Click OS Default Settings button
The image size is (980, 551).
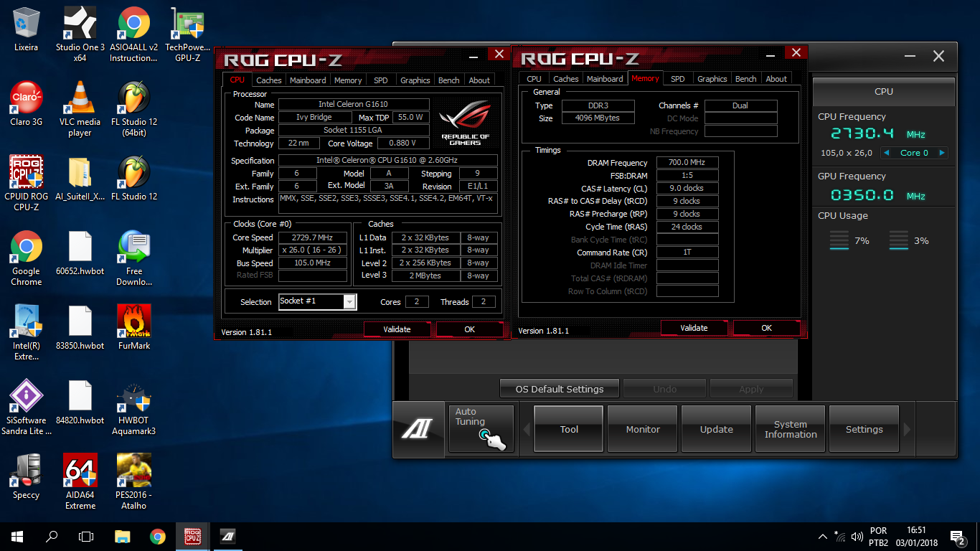[x=560, y=389]
